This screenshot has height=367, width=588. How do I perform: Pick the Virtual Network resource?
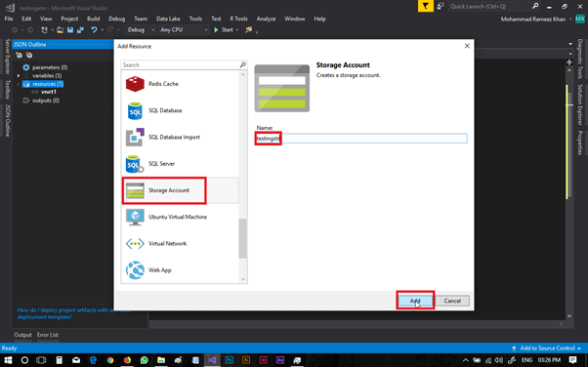coord(180,243)
